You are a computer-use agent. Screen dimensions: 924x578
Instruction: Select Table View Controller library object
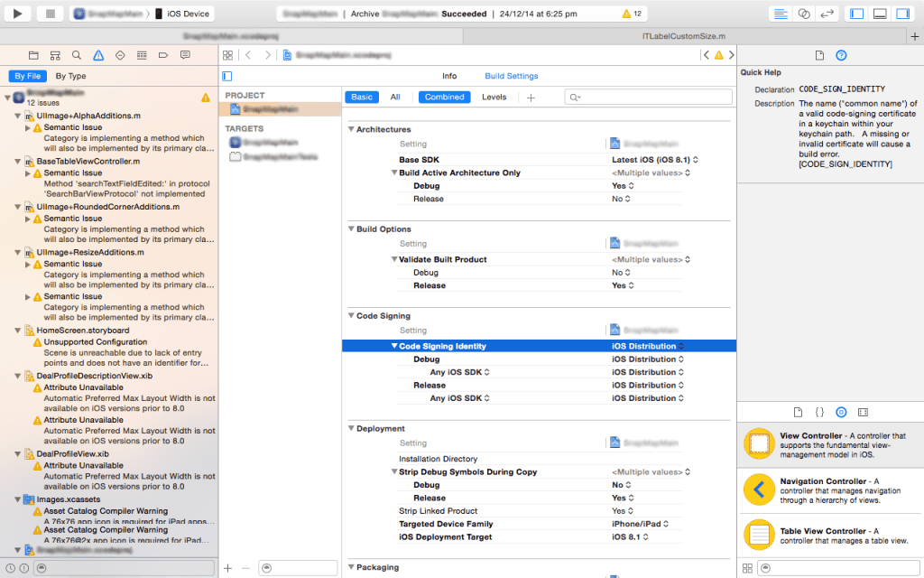coord(830,536)
